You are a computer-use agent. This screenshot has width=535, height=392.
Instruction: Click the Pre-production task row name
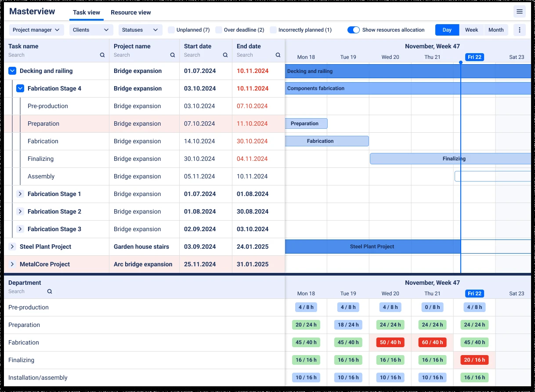coord(47,106)
